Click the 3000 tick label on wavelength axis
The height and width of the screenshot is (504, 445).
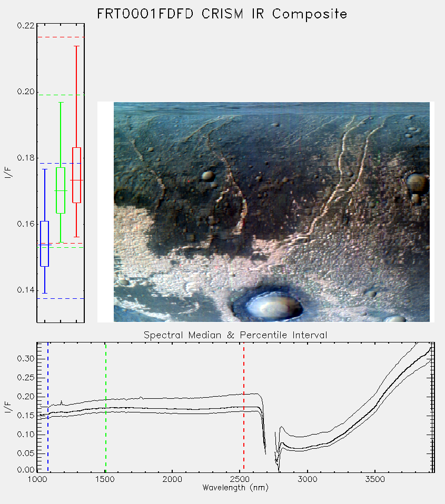click(307, 479)
